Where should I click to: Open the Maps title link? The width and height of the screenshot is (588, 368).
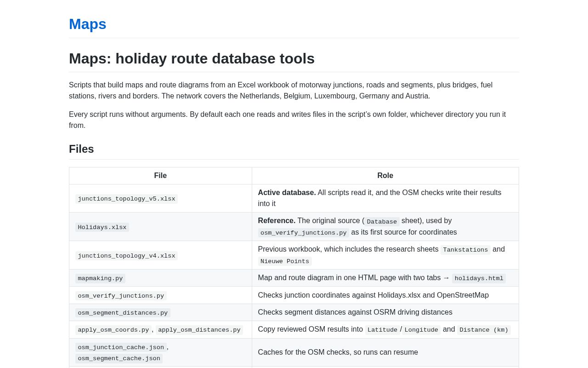87,24
